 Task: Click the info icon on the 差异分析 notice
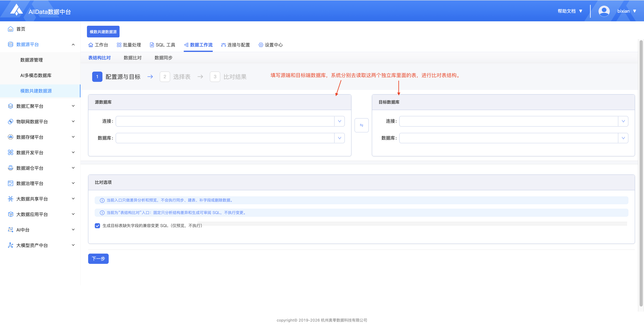(x=102, y=200)
